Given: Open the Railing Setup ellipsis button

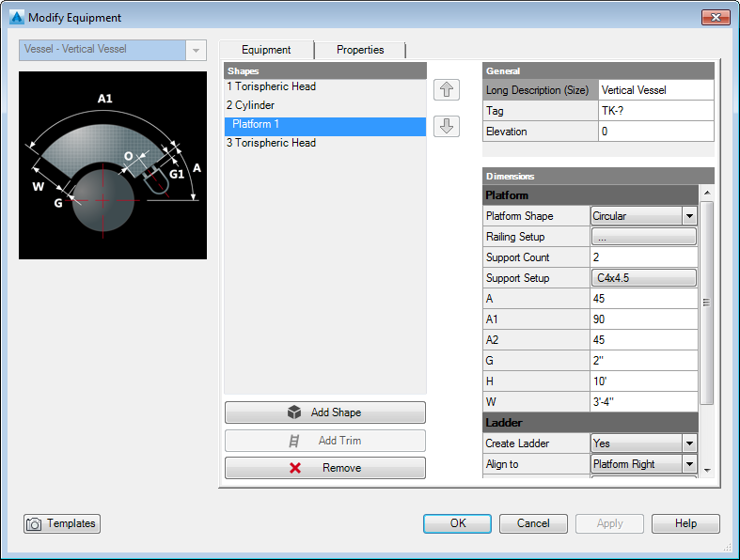Looking at the screenshot, I should [644, 237].
